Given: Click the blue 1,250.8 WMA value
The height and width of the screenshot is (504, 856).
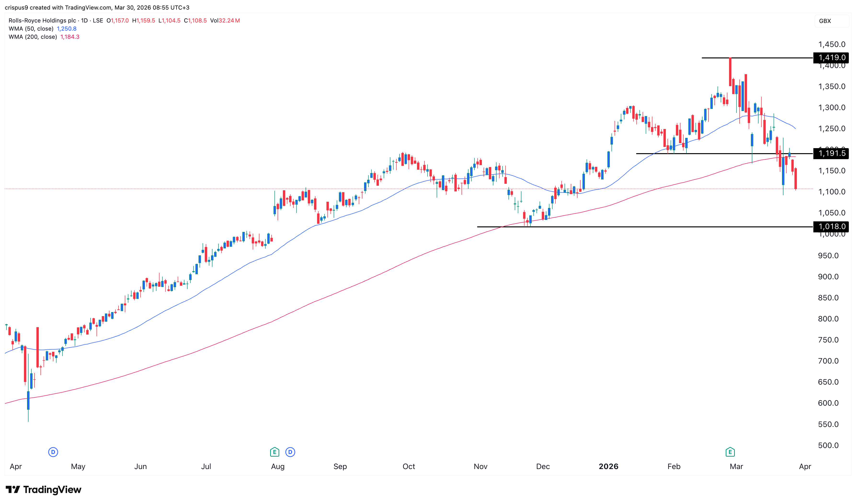Looking at the screenshot, I should [67, 28].
